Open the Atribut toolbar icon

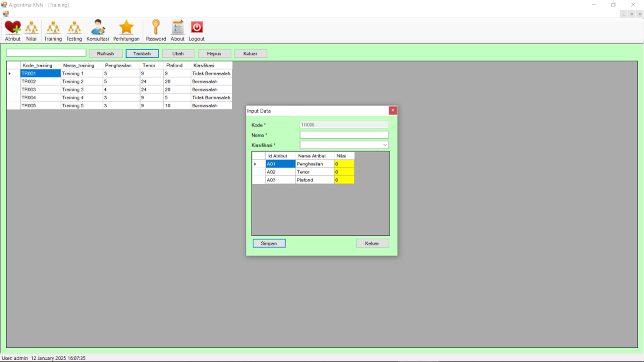(x=13, y=28)
